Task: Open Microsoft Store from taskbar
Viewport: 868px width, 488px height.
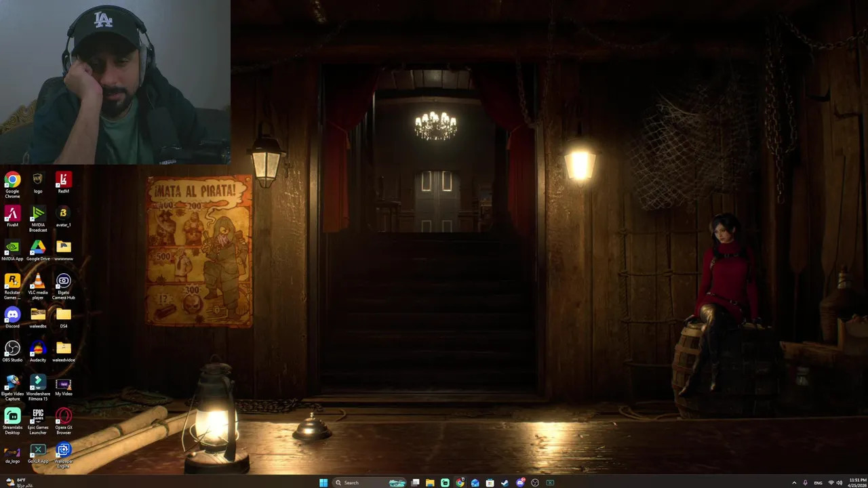Action: 490,483
